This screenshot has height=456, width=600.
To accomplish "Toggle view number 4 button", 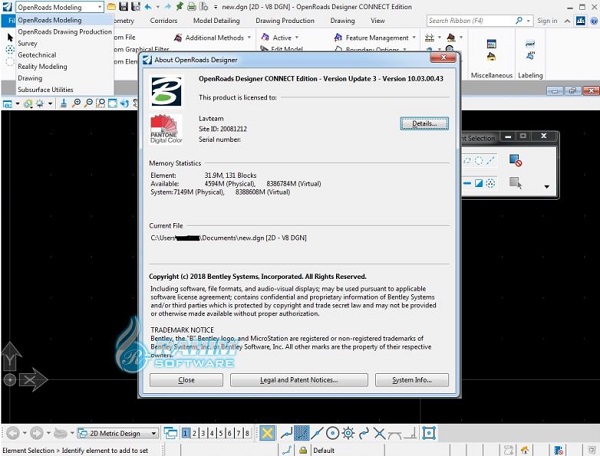I will tap(212, 433).
